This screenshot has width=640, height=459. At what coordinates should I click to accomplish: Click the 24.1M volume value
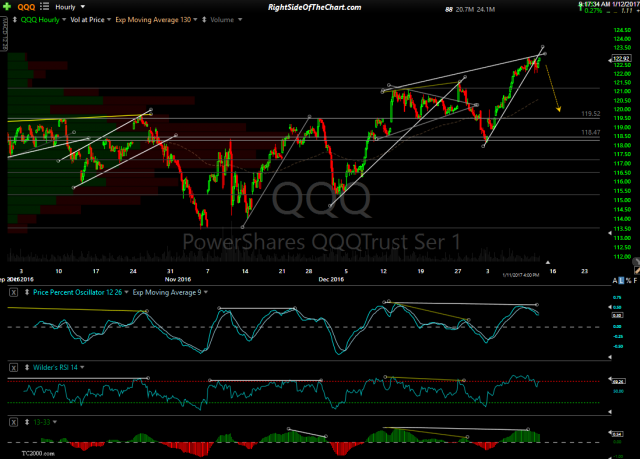pyautogui.click(x=485, y=9)
